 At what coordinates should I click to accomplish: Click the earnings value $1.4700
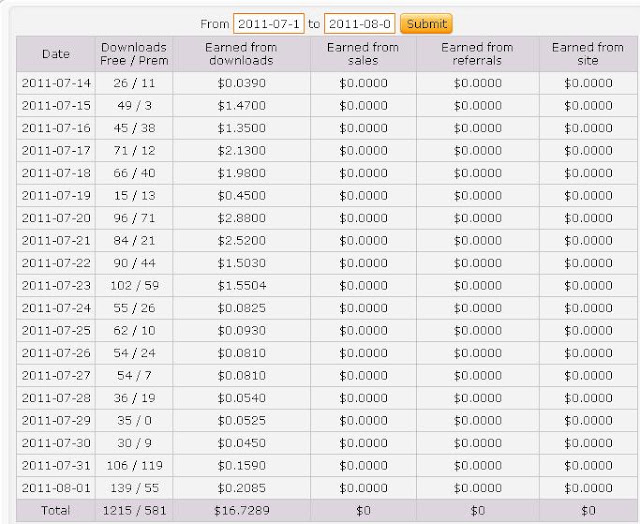241,106
